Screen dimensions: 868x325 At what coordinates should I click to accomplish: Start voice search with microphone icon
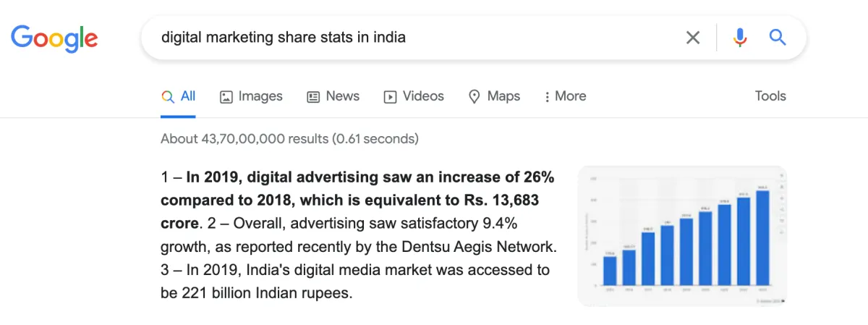[x=739, y=38]
